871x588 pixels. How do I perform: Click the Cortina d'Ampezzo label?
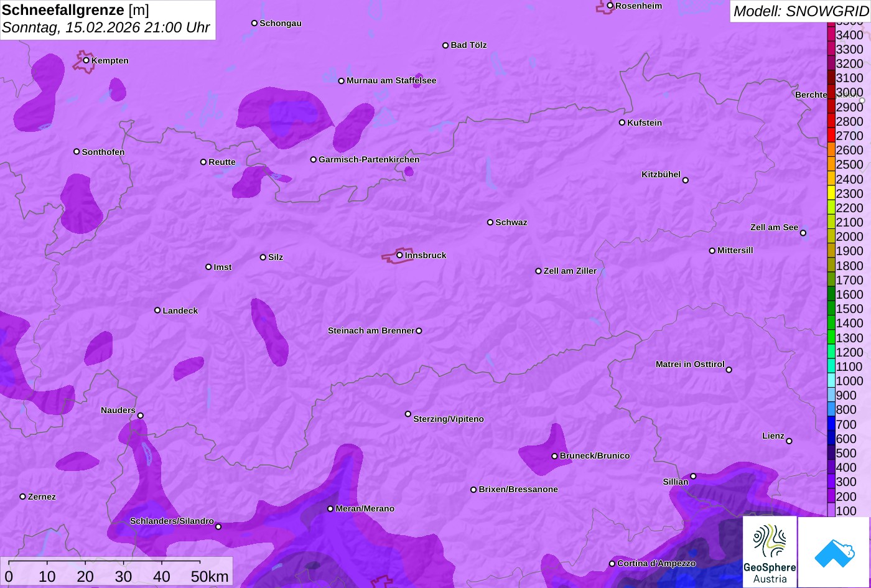coord(656,563)
